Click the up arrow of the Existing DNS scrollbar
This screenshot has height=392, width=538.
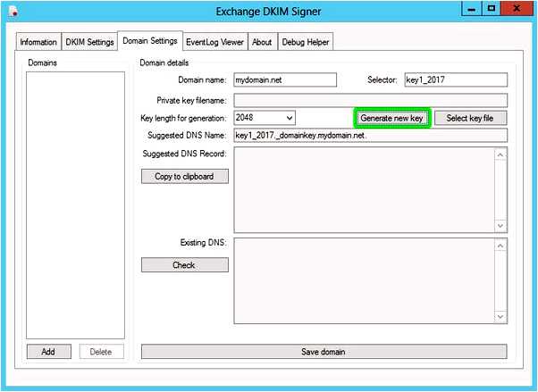click(500, 246)
